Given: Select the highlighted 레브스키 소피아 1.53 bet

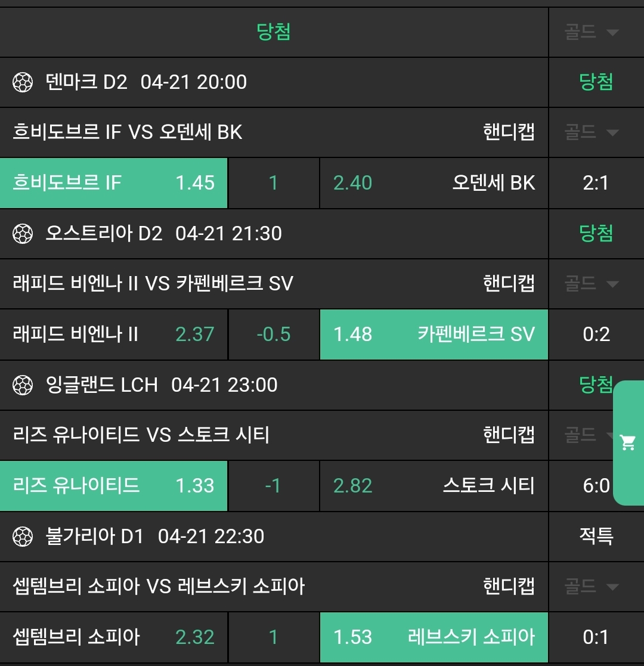Looking at the screenshot, I should pos(434,637).
